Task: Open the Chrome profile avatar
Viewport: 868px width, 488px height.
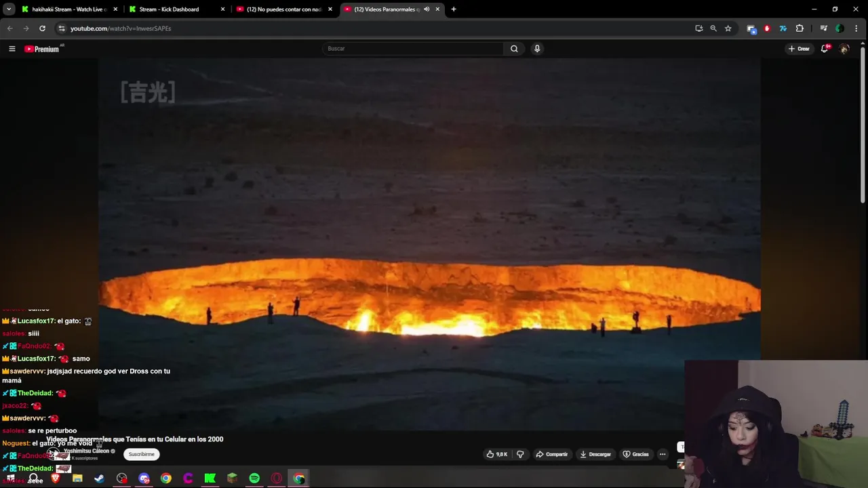Action: [x=840, y=28]
